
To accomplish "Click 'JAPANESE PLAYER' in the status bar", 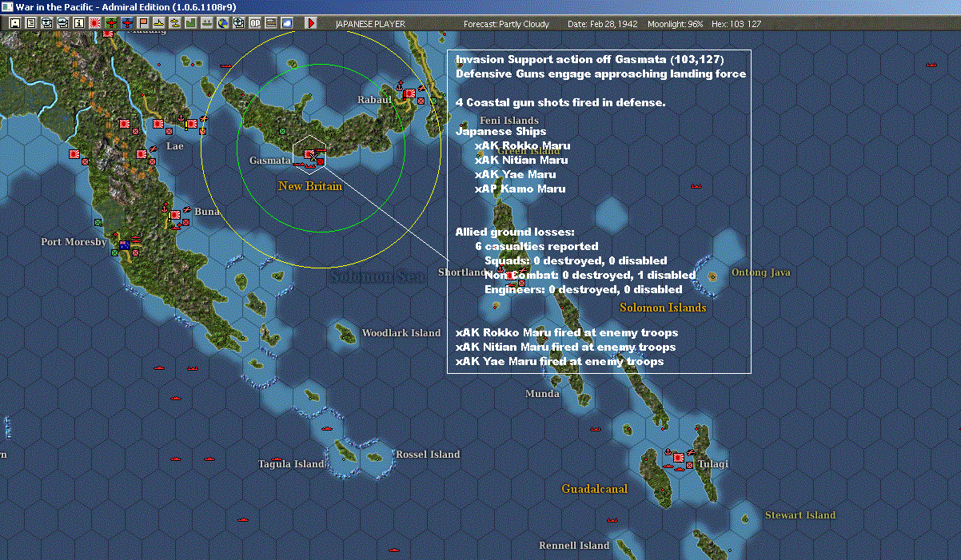I will pos(370,24).
